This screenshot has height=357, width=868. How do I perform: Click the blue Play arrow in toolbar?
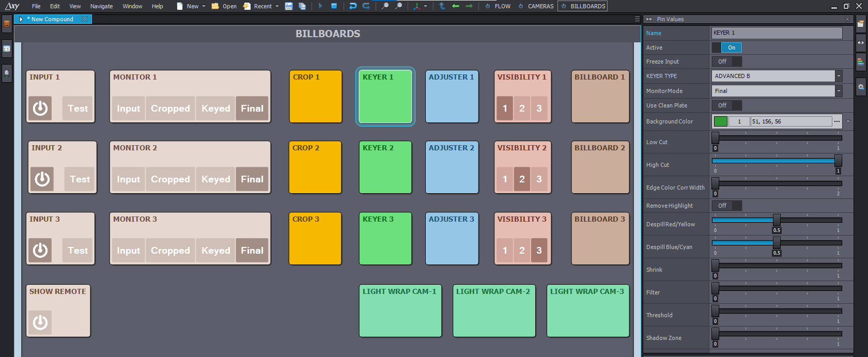coord(320,6)
